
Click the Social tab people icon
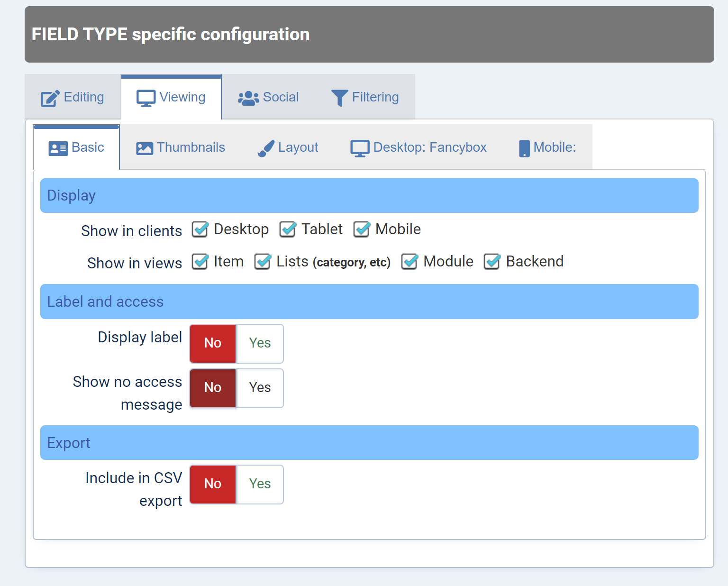(x=248, y=98)
